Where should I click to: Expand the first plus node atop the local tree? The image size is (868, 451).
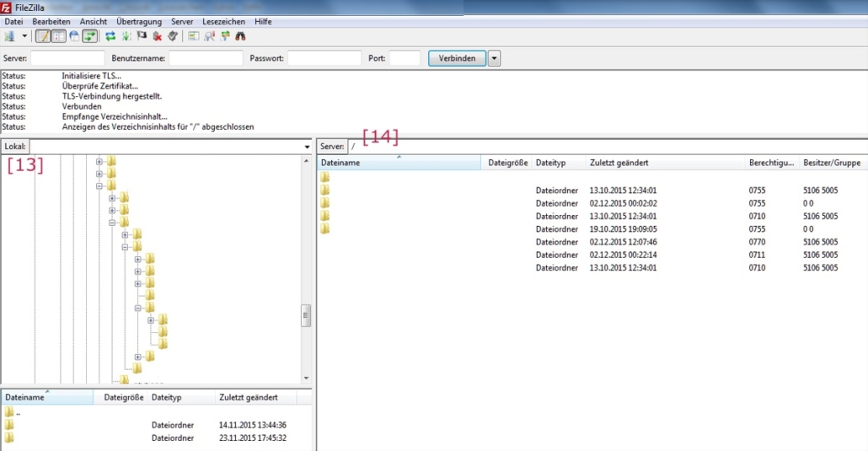pyautogui.click(x=99, y=162)
